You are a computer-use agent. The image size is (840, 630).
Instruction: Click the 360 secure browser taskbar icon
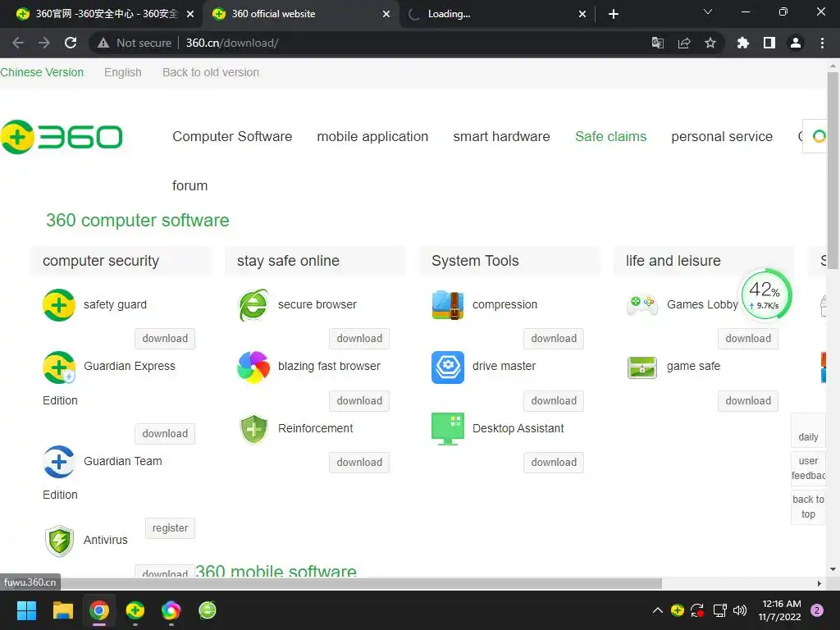click(208, 610)
